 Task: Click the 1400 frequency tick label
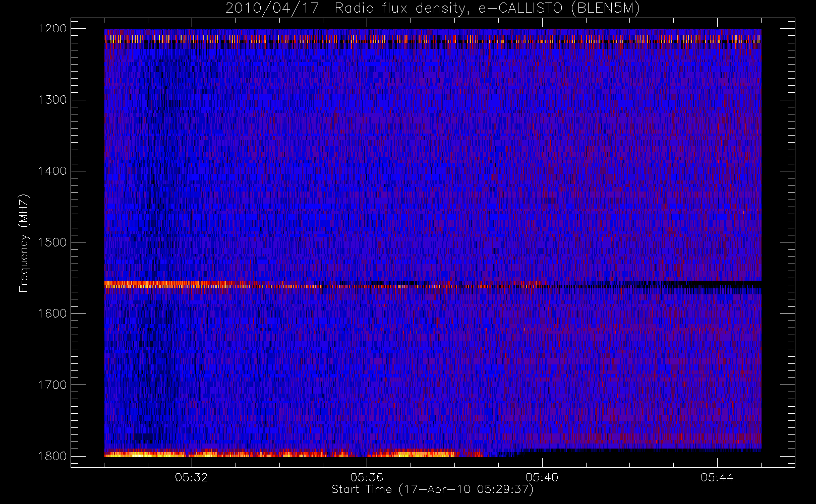point(52,171)
